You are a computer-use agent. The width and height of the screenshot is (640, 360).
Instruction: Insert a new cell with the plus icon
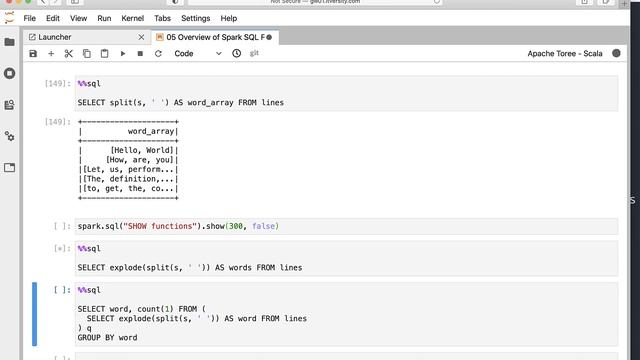coord(51,53)
